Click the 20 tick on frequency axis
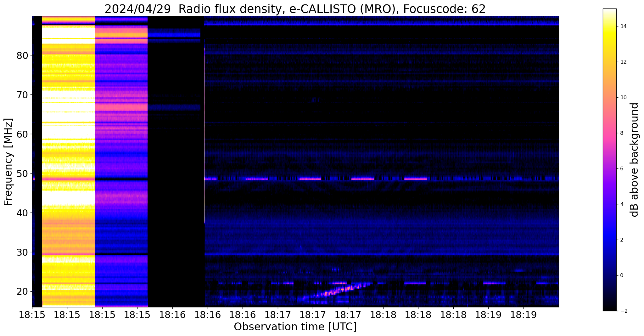Viewport: 644px width, 336px height. (x=22, y=292)
